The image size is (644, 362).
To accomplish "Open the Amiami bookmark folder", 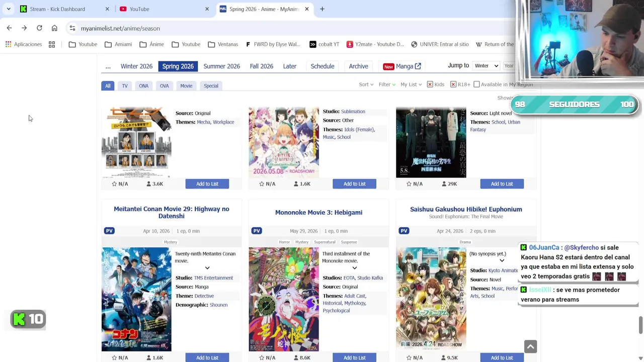I will click(118, 44).
